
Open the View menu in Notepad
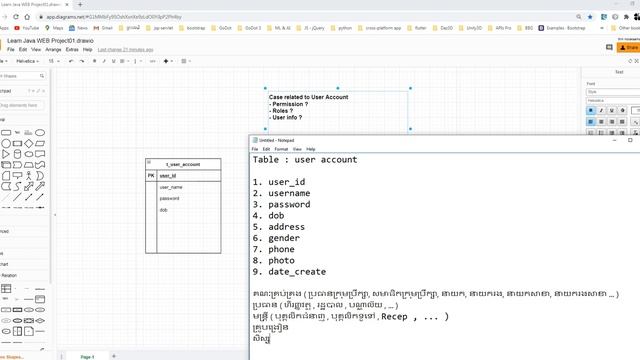(x=297, y=149)
